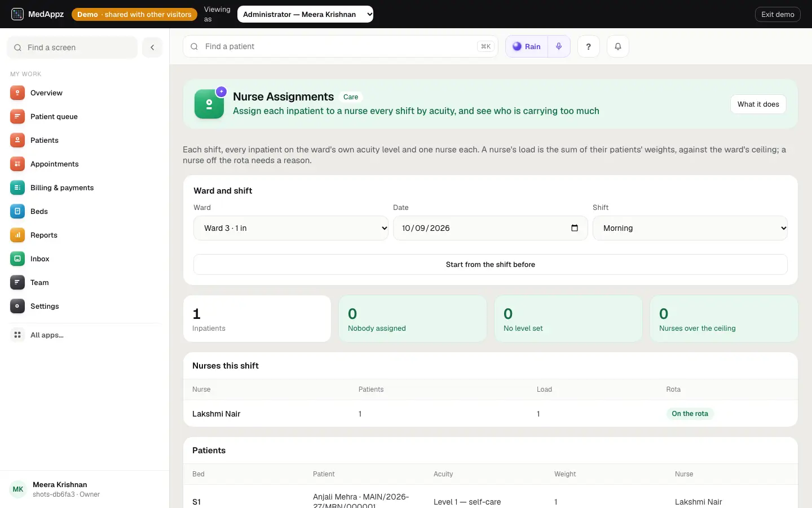Collapse the sidebar with the chevron button

pos(152,47)
